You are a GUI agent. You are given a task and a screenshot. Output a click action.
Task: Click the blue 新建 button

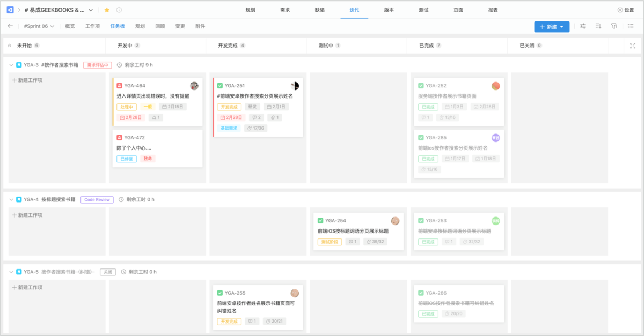pyautogui.click(x=551, y=27)
